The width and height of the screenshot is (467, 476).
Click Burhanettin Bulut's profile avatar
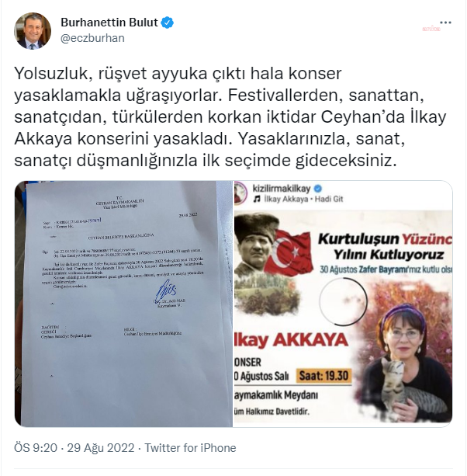[x=33, y=30]
